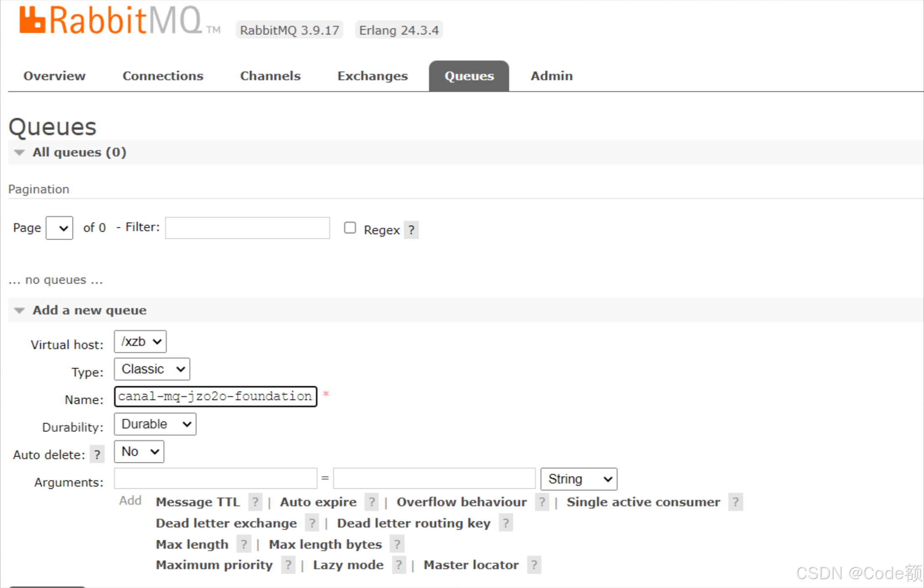
Task: Collapse Add a new queue section
Action: [x=89, y=310]
